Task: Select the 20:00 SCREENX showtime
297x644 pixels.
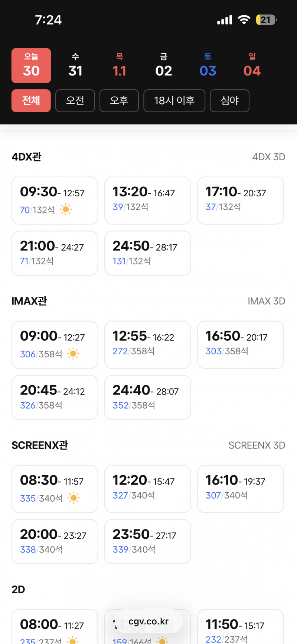Action: 55,541
